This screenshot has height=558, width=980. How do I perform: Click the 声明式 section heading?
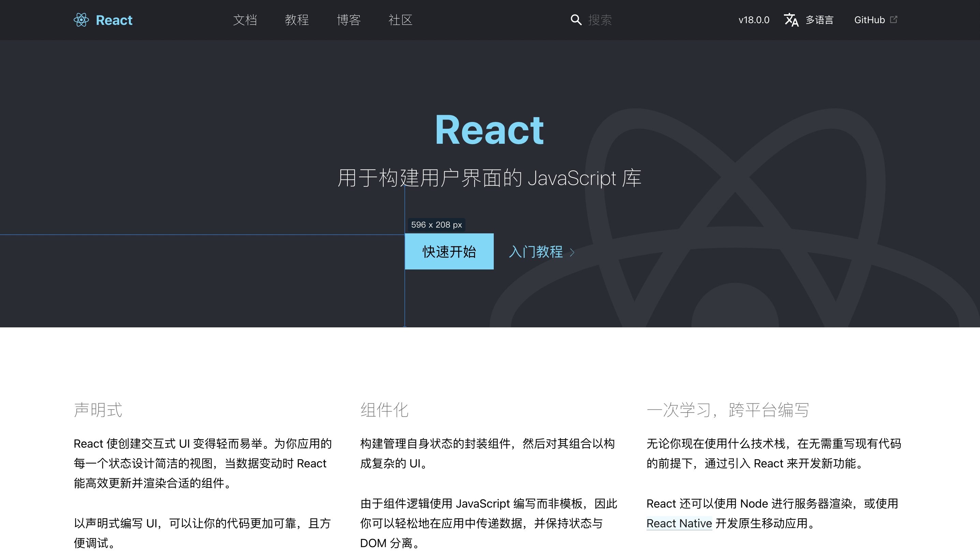click(98, 410)
